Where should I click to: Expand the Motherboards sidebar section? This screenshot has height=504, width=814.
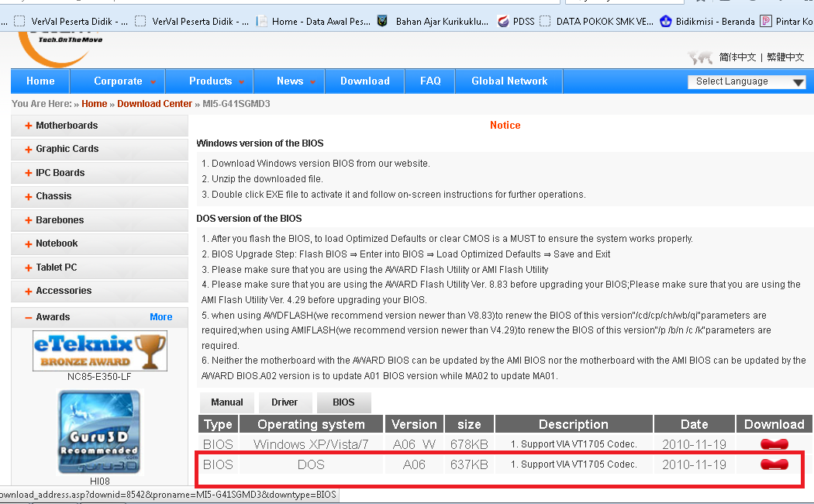70,125
